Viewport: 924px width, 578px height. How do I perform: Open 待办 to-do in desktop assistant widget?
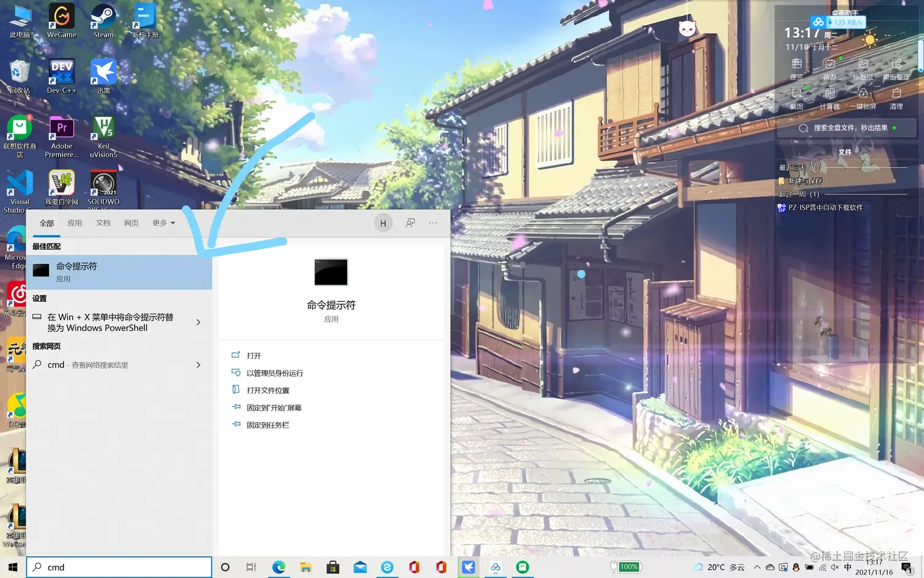pyautogui.click(x=829, y=69)
